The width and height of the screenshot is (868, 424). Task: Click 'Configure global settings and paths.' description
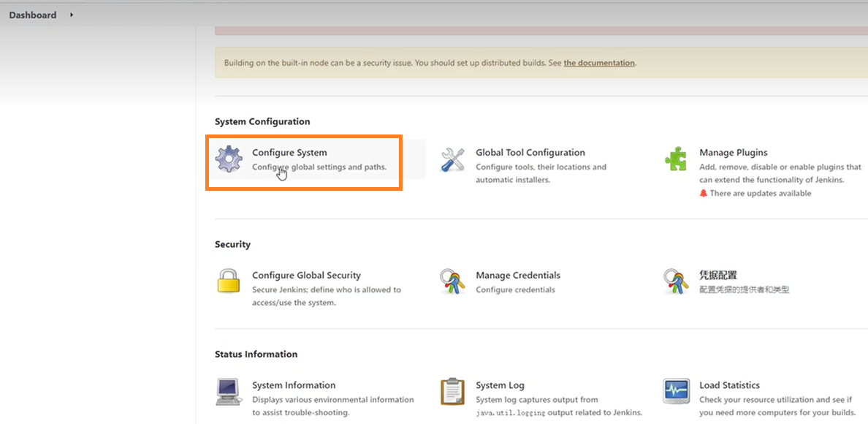(319, 167)
